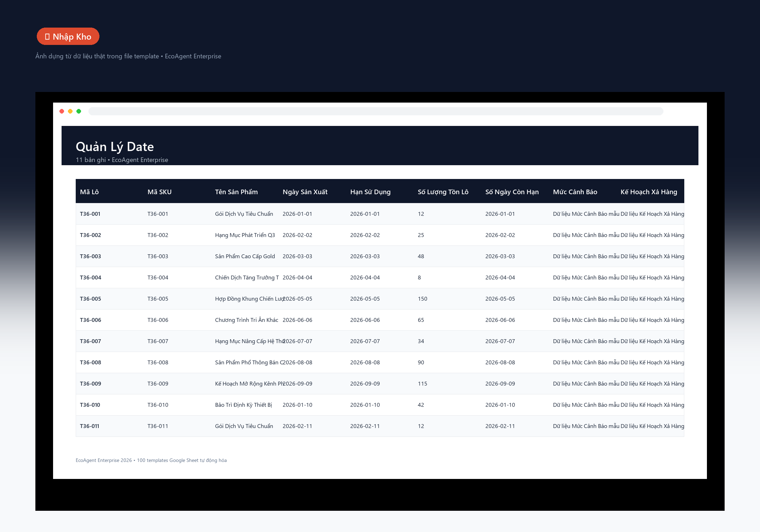Click the Số Ngày Còn Hạn header
Screen dimensions: 760x532
[x=512, y=192]
